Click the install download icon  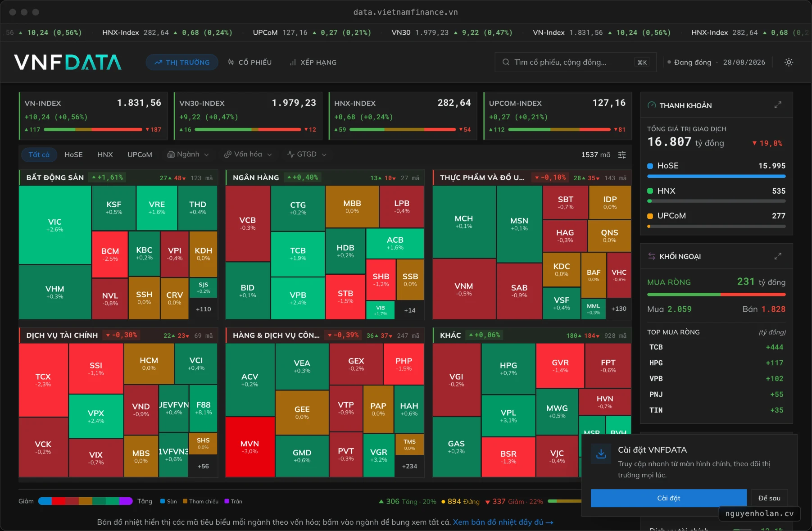pyautogui.click(x=601, y=454)
